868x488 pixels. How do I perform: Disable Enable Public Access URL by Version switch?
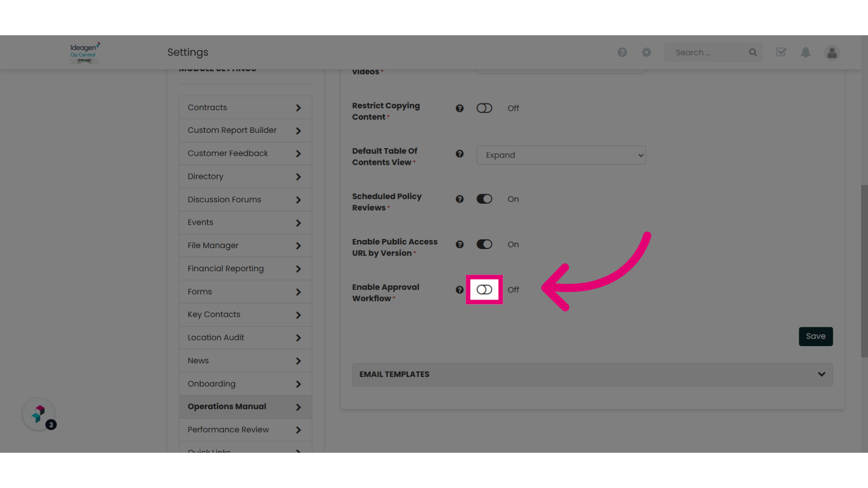[484, 244]
